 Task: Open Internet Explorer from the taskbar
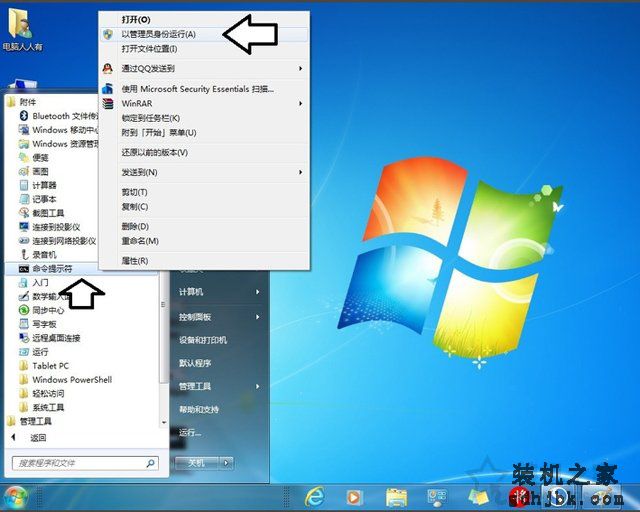(315, 497)
